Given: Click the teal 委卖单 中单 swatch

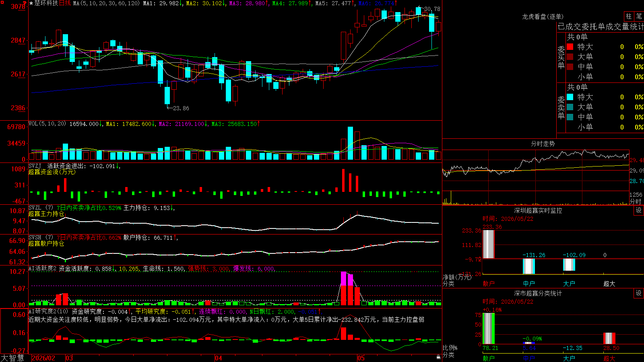Looking at the screenshot, I should pyautogui.click(x=570, y=117).
